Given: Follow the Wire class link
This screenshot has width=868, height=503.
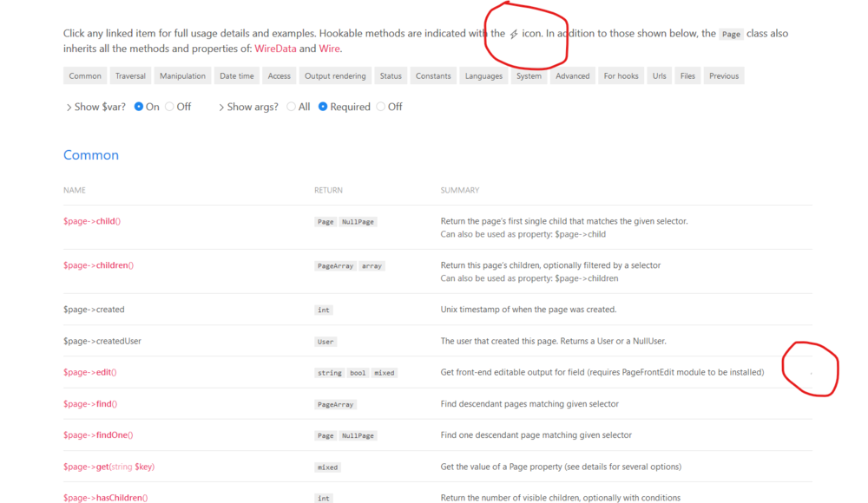Looking at the screenshot, I should tap(329, 49).
